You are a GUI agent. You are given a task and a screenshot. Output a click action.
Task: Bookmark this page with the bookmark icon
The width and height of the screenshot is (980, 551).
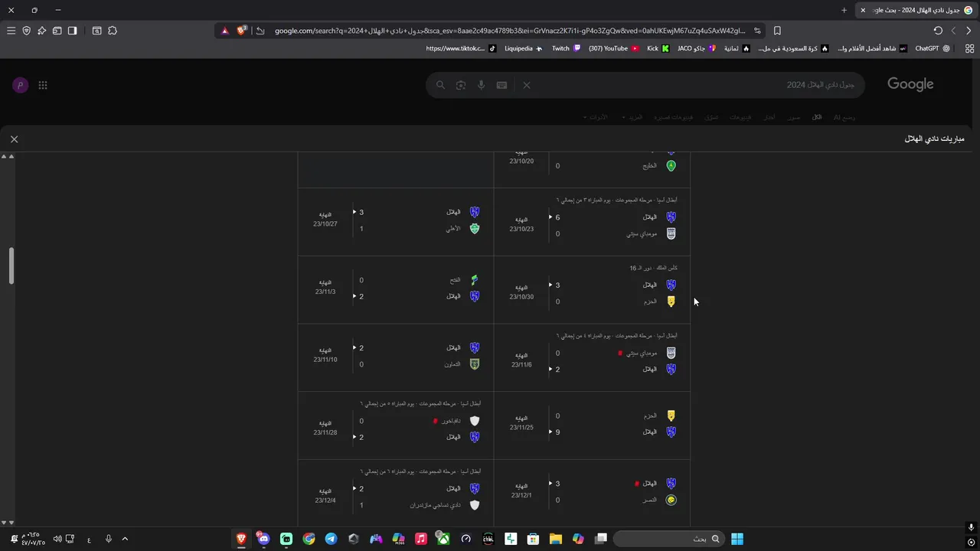click(777, 31)
